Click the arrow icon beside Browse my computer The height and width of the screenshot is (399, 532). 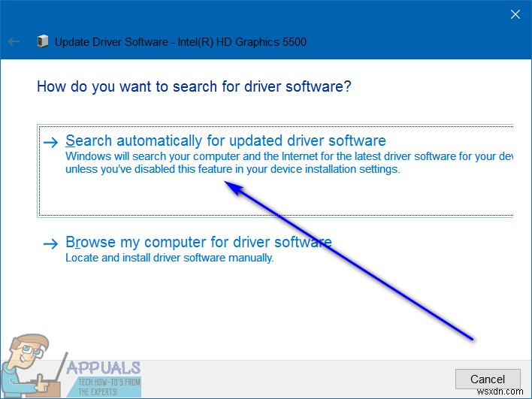point(51,243)
